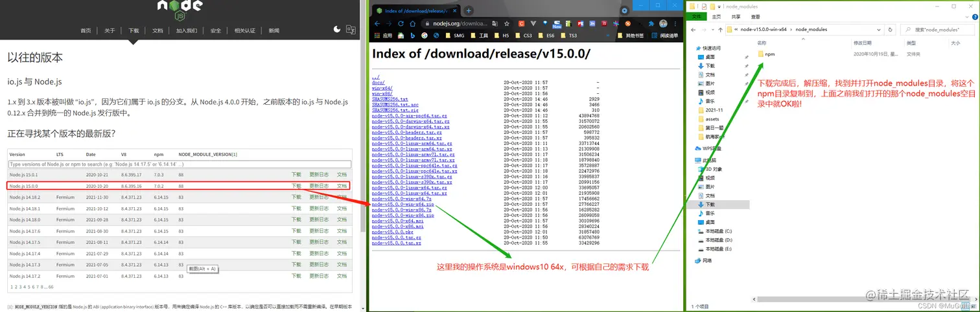
Task: Click Chrome extensions puzzle icon
Action: click(651, 24)
